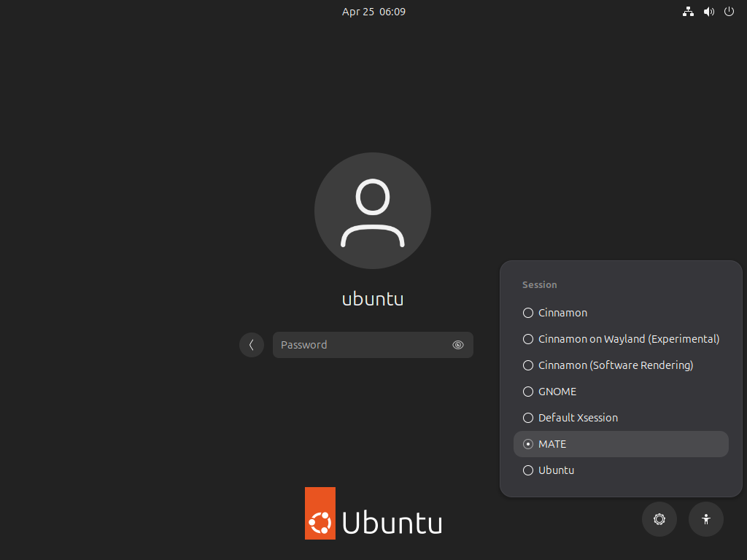
Task: Close the session list via gear button
Action: click(659, 519)
